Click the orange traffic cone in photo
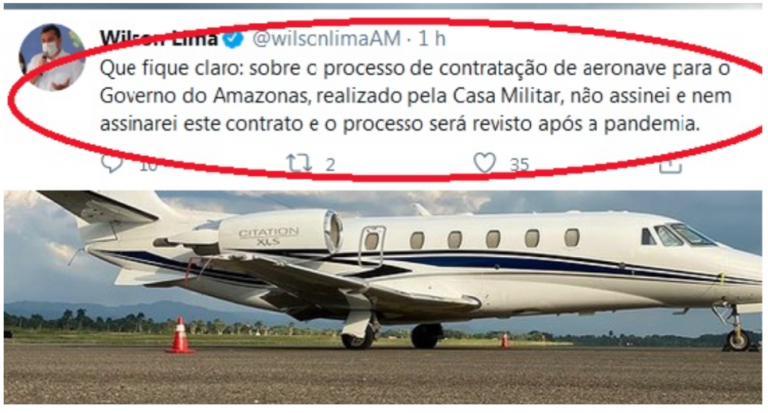The width and height of the screenshot is (768, 413). (180, 335)
